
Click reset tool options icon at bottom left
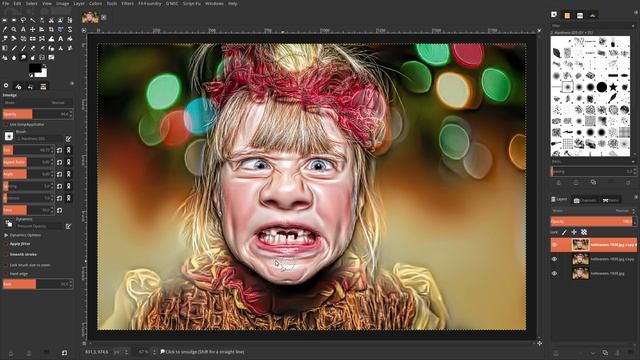pyautogui.click(x=64, y=353)
